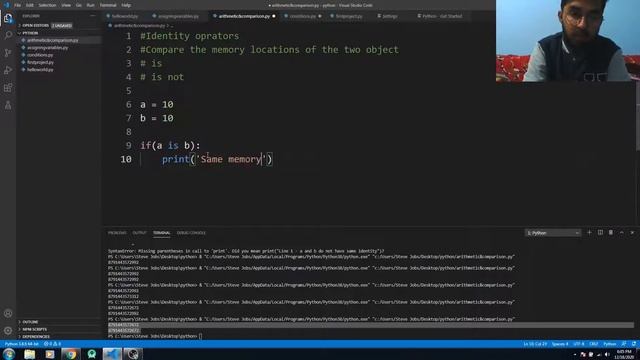The height and width of the screenshot is (360, 640).
Task: Open helloworld.py in file tree
Action: 40,70
